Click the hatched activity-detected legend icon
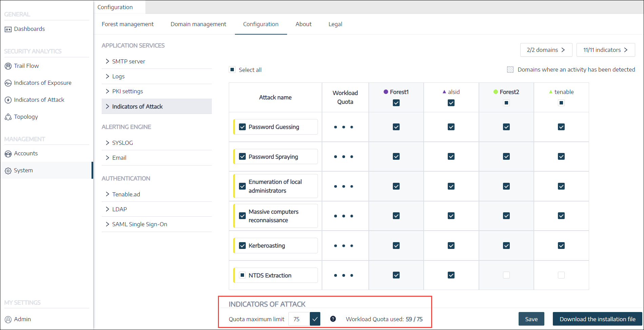 click(x=510, y=70)
